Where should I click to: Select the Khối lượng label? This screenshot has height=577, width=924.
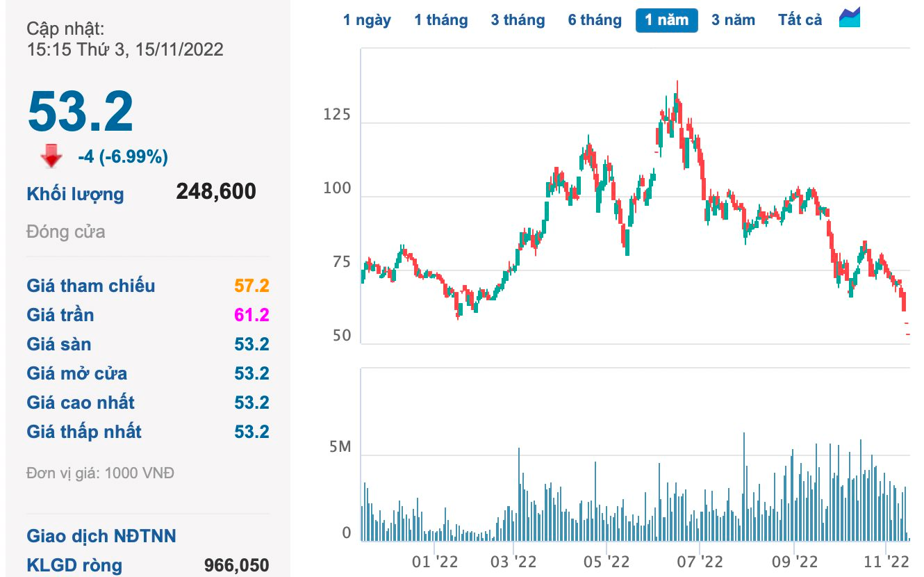point(75,194)
